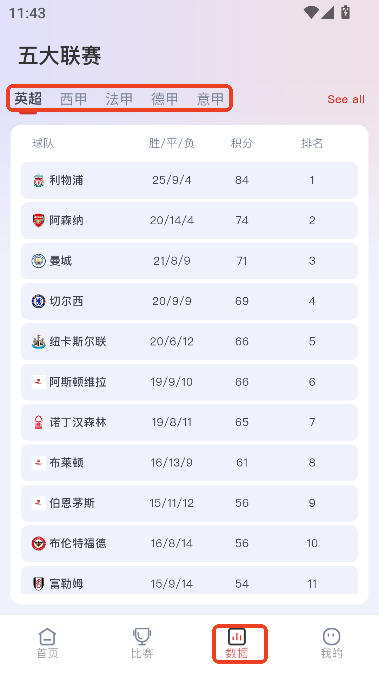Viewport: 379px width, 674px height.
Task: Select the 数据 chart icon
Action: click(237, 636)
